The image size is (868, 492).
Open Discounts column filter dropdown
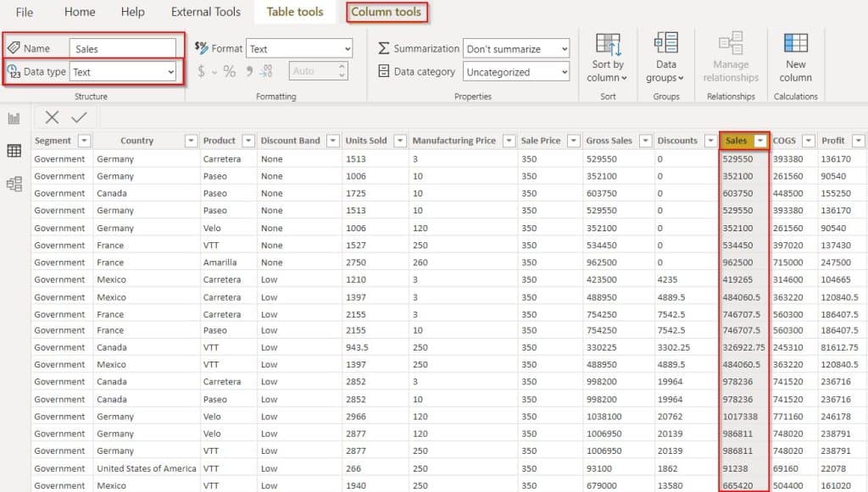pos(711,141)
